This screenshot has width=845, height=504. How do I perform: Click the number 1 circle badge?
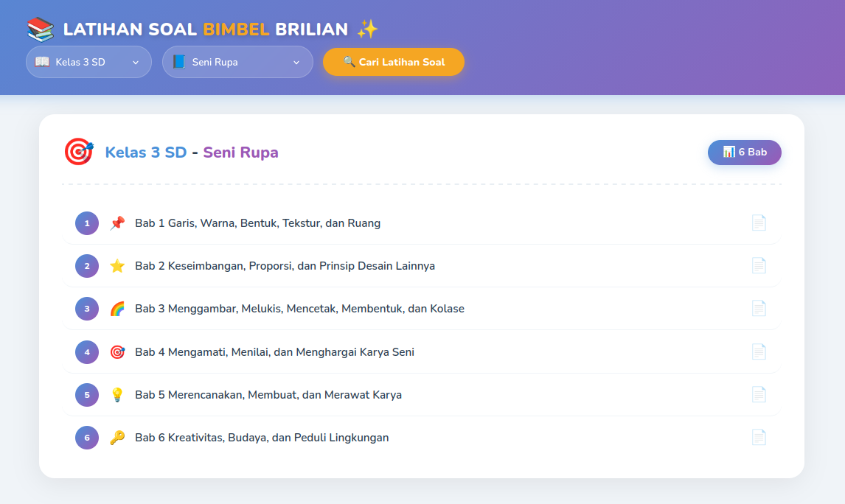pos(87,223)
